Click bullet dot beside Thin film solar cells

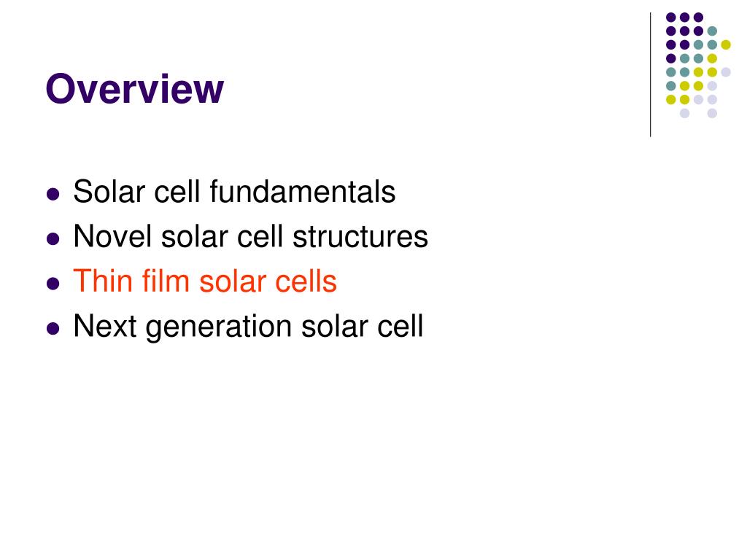pyautogui.click(x=53, y=284)
